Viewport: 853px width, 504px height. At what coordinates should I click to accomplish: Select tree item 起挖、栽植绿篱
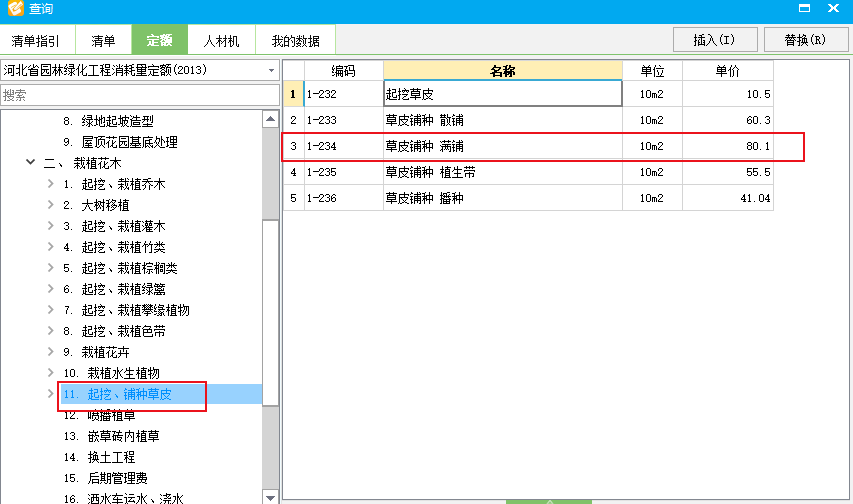click(114, 289)
